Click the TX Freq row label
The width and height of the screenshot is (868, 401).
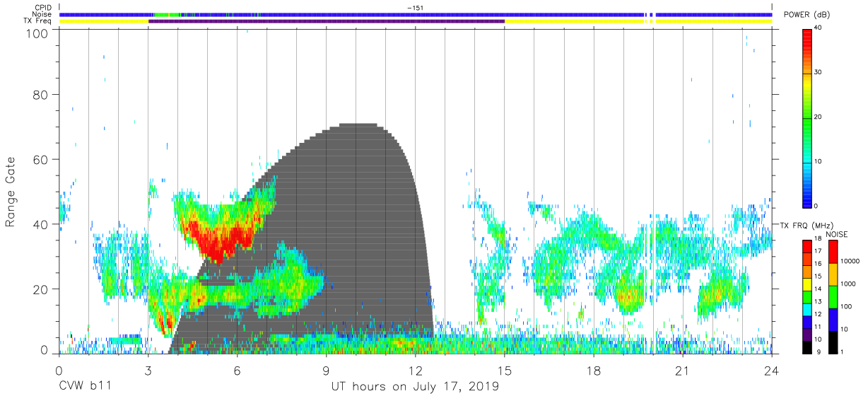(38, 21)
